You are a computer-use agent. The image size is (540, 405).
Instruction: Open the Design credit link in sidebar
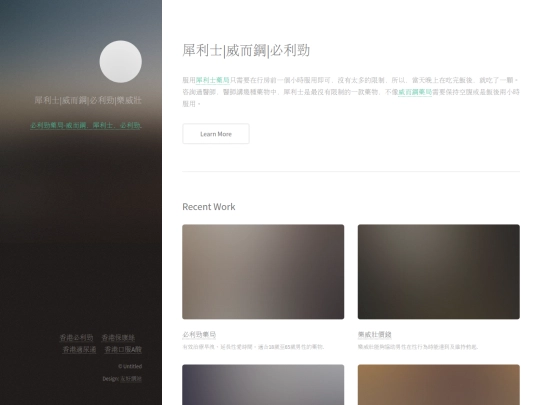(131, 379)
